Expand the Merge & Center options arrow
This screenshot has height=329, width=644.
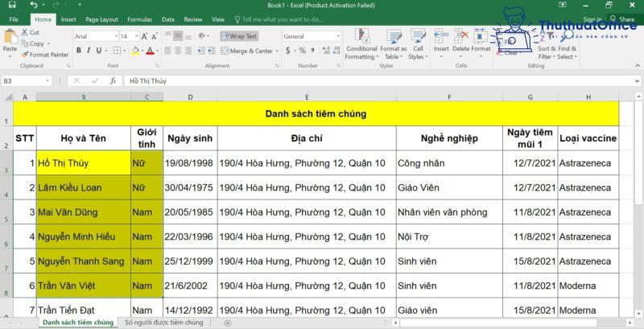(276, 51)
